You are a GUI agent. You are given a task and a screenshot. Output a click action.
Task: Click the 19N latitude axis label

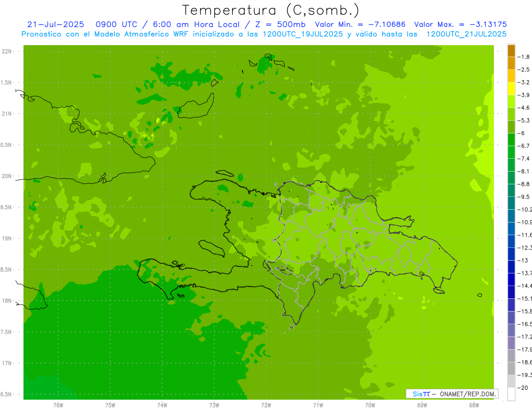coord(7,239)
